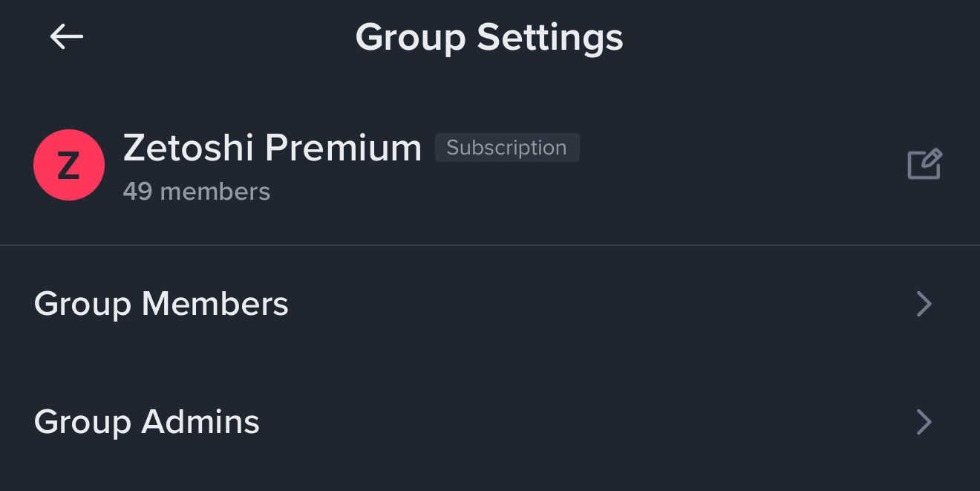Click the word Premium in the group name

344,148
